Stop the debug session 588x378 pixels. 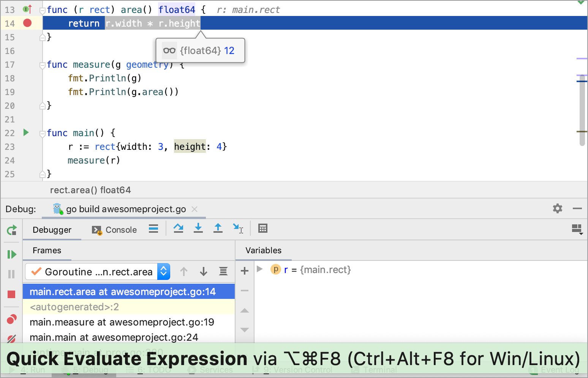(x=11, y=294)
